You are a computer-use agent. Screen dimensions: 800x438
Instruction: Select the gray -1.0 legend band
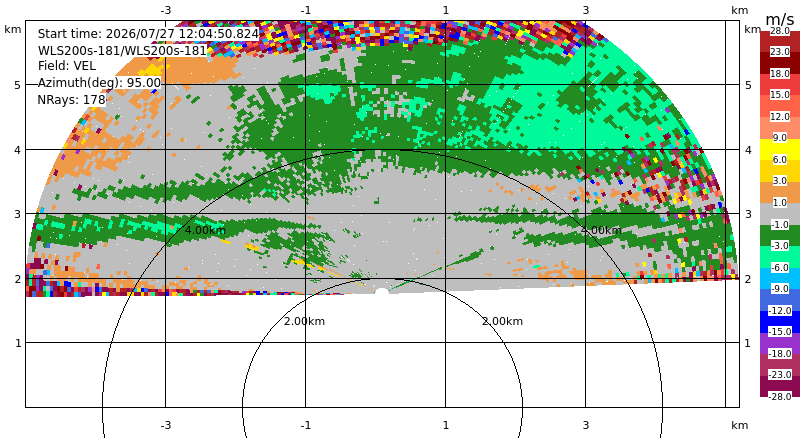coord(780,214)
